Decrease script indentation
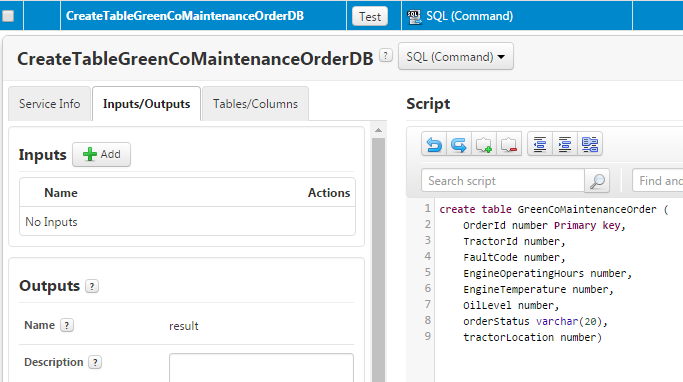683x382 pixels. point(540,144)
